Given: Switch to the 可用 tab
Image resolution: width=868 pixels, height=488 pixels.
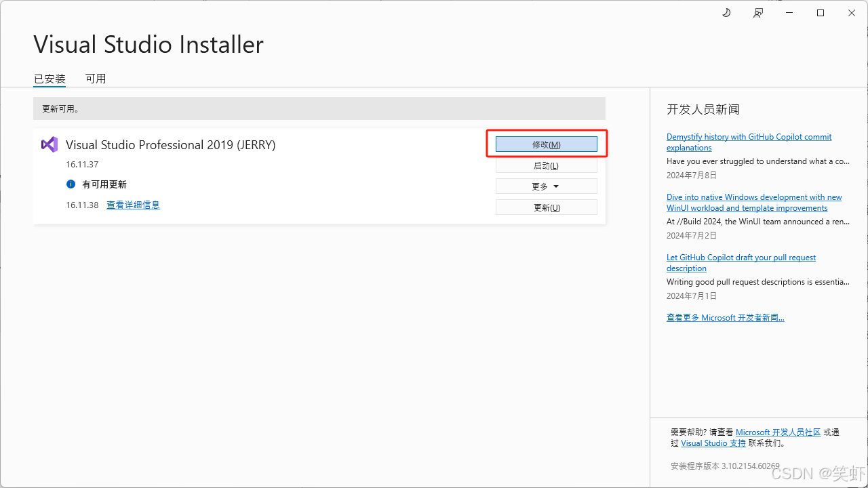Looking at the screenshot, I should click(x=96, y=79).
